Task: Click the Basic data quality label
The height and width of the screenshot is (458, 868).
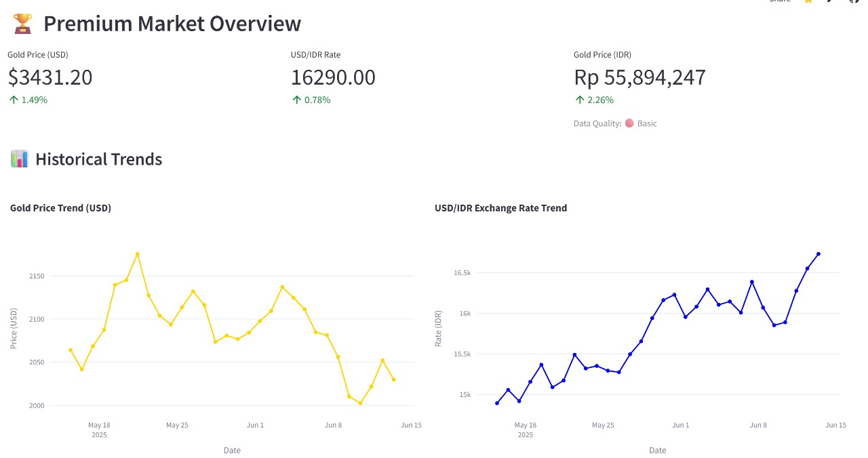Action: pos(647,123)
